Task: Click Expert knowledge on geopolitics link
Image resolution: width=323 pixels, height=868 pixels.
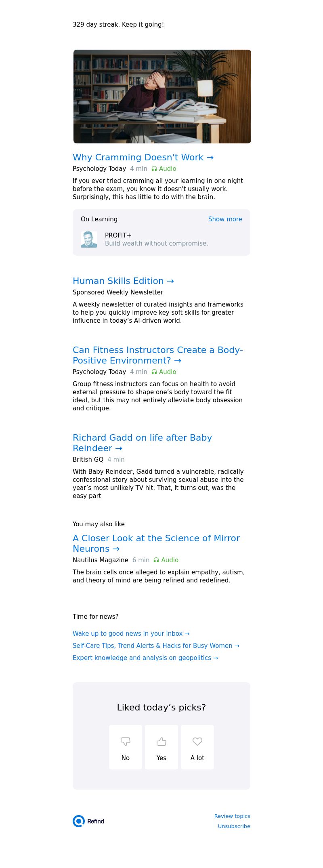Action: (x=145, y=658)
